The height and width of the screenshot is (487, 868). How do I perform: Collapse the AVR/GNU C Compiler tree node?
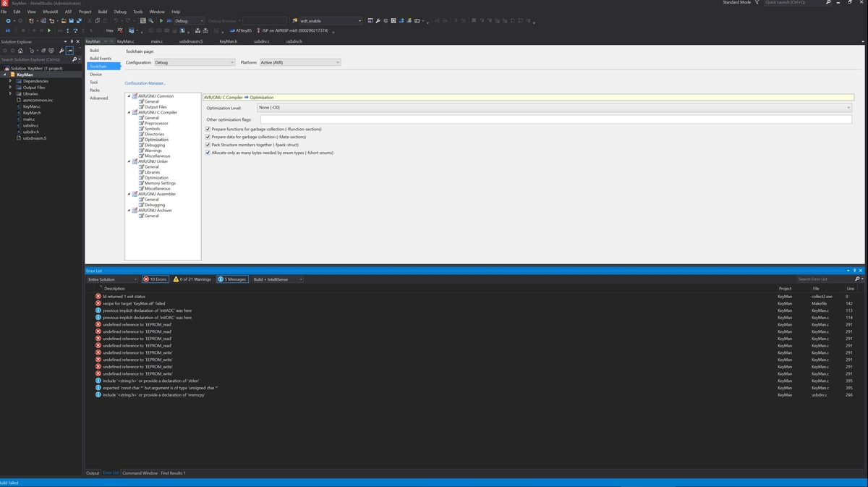(129, 112)
